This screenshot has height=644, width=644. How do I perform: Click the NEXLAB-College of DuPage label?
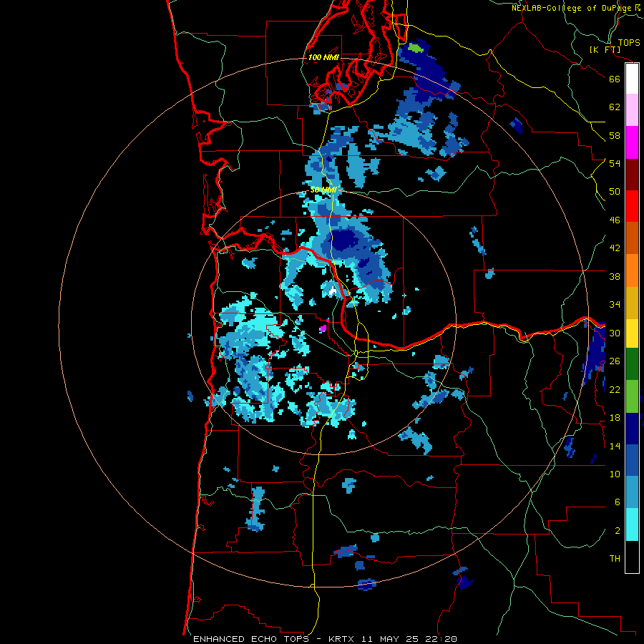[x=571, y=8]
